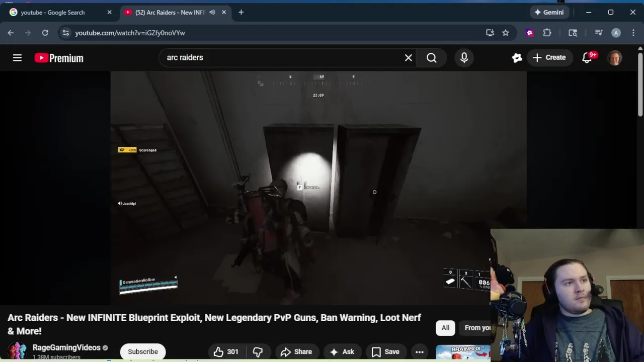The image size is (644, 362).
Task: Open the pink extension icon
Action: (x=530, y=33)
